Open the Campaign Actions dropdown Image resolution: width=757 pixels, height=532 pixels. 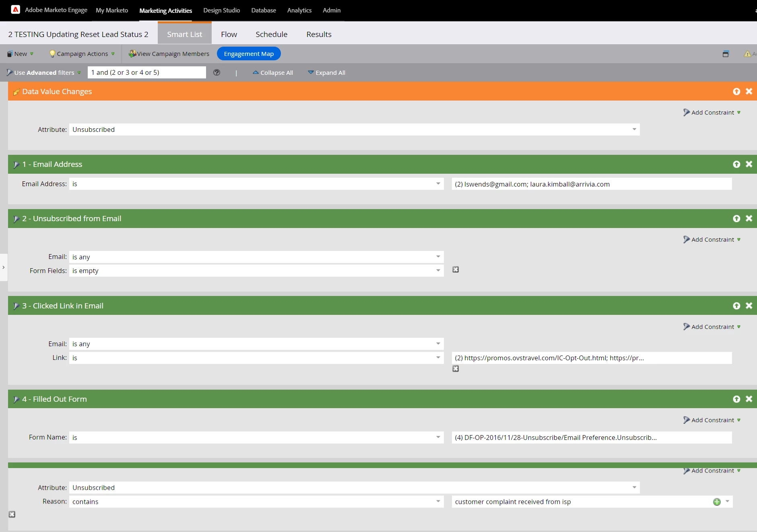82,54
